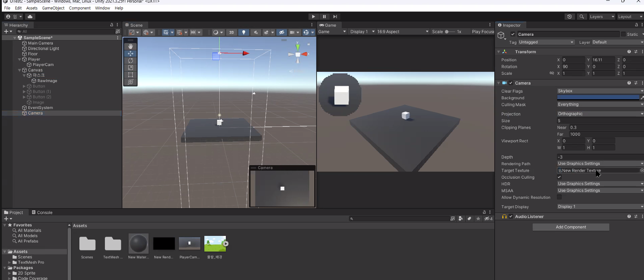Screen dimensions: 644x280
Task: Open the account dropdown
Action: pos(14,16)
